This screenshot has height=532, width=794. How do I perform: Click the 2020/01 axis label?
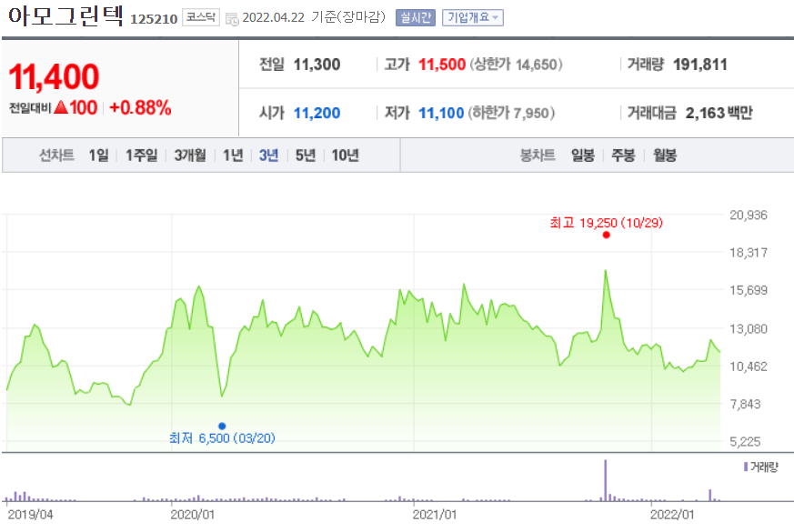tap(193, 515)
